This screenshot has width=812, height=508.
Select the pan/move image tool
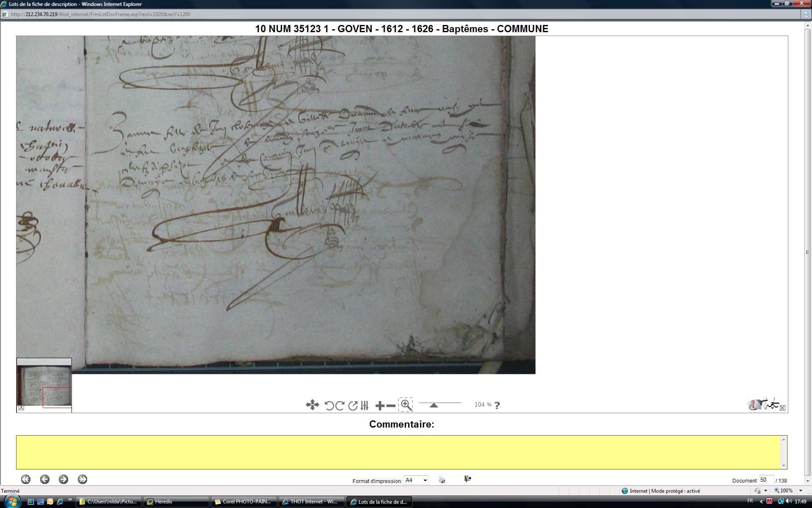tap(312, 405)
